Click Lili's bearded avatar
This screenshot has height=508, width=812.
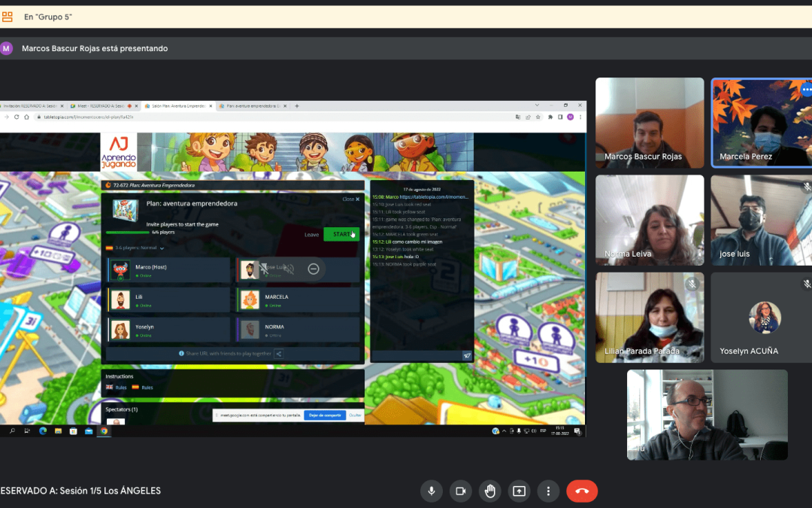click(120, 300)
